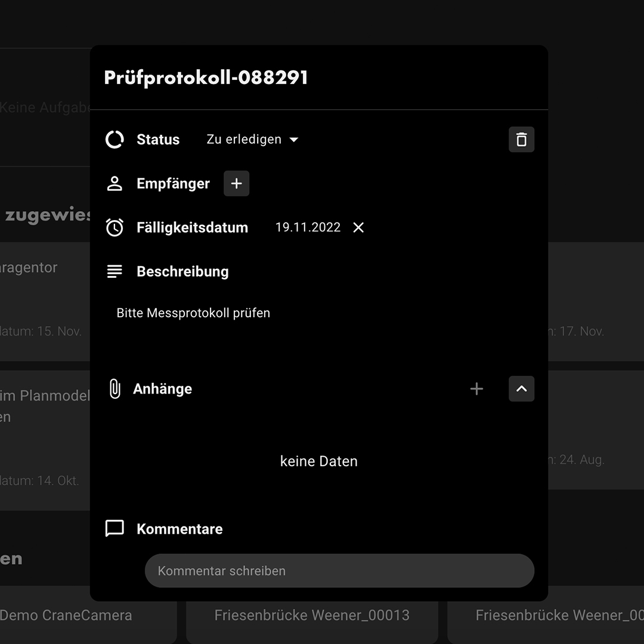Add a recipient with plus button
Image resolution: width=644 pixels, height=644 pixels.
point(236,184)
